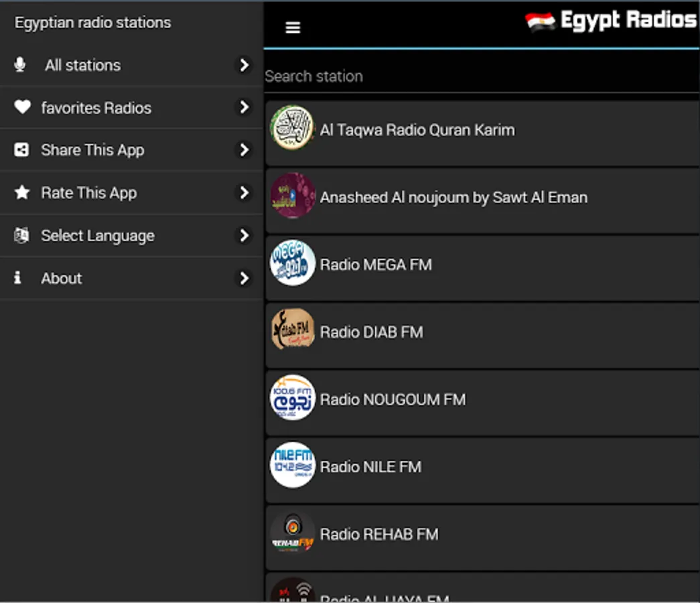This screenshot has width=700, height=603.
Task: Select the Radio NILE FM station
Action: 482,470
